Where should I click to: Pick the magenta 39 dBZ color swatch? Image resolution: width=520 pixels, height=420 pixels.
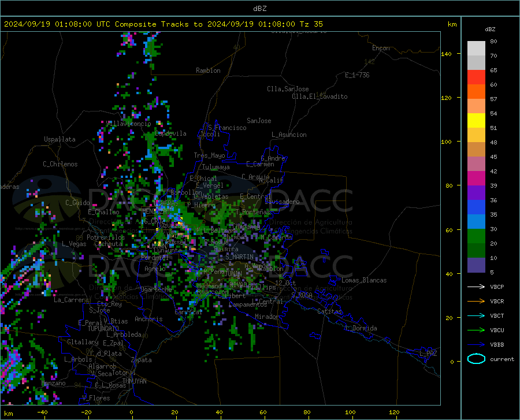(476, 179)
